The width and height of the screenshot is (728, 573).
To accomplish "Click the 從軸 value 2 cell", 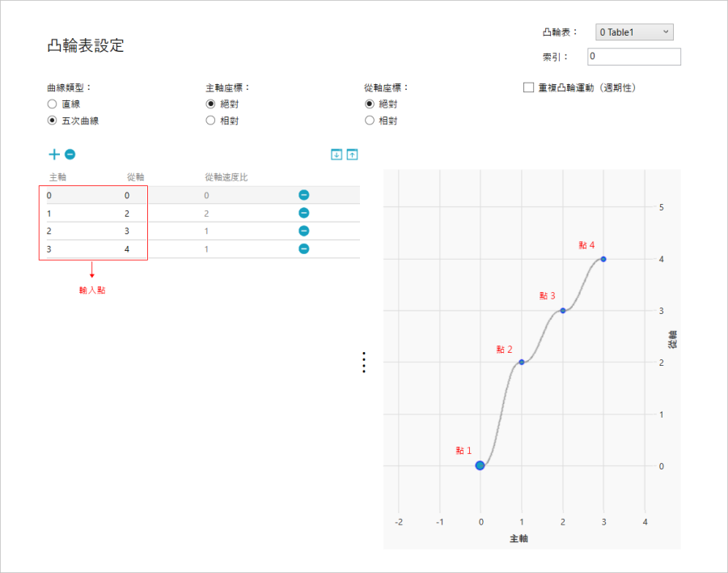I will pyautogui.click(x=127, y=214).
